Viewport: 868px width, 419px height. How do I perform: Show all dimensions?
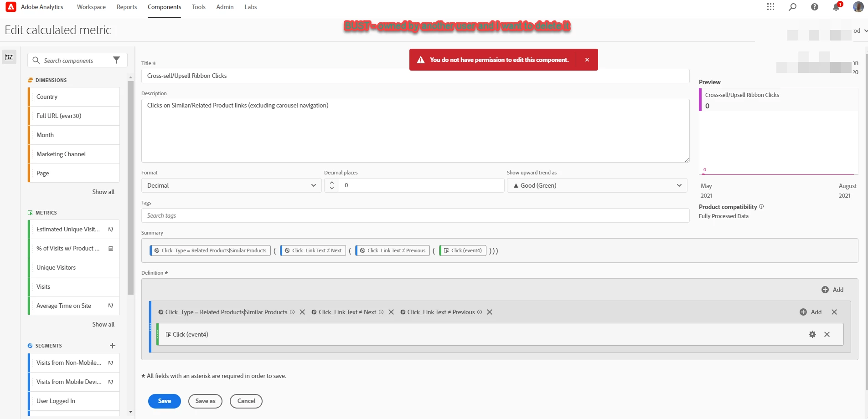[103, 192]
